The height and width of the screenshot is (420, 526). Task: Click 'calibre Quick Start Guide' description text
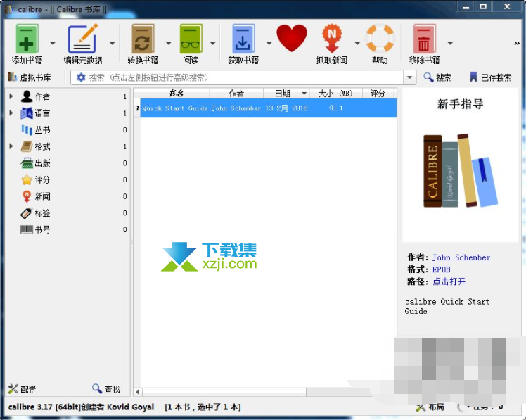447,306
